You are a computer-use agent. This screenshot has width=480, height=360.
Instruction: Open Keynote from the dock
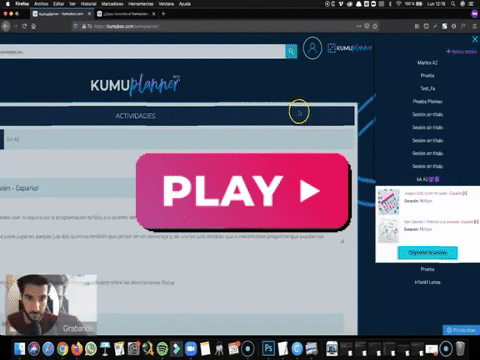tap(105, 349)
